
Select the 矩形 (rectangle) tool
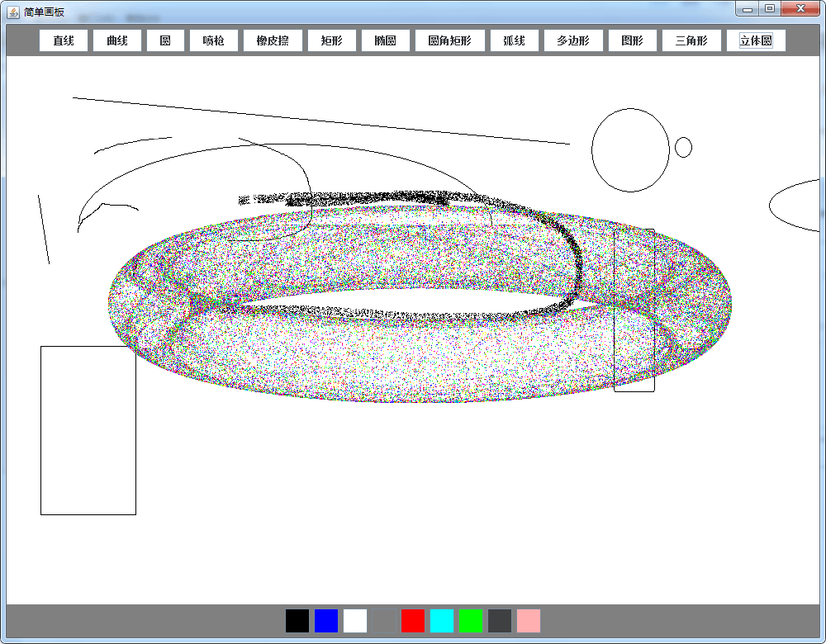click(332, 40)
